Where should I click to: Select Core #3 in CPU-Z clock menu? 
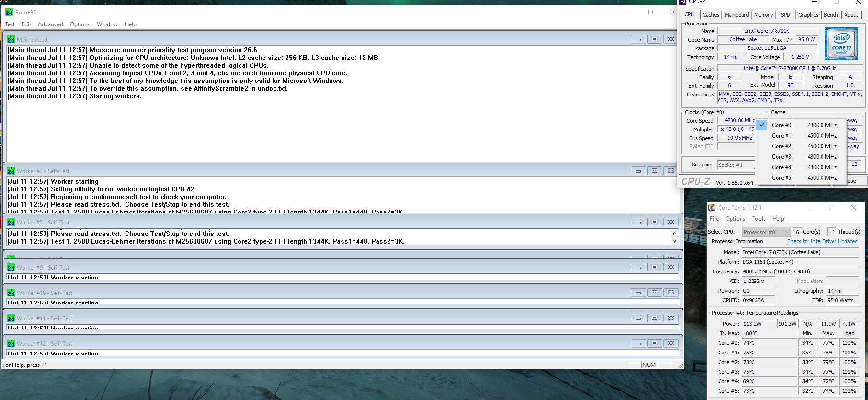pos(801,157)
